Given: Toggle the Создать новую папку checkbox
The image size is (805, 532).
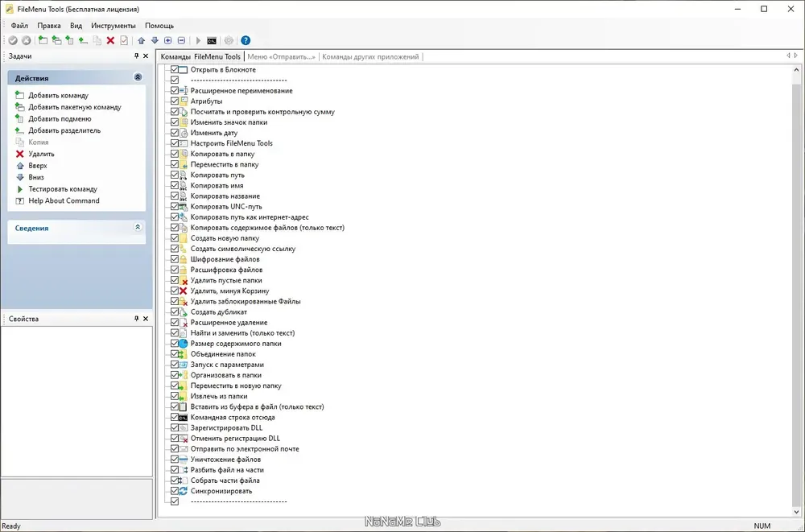Looking at the screenshot, I should (x=175, y=238).
